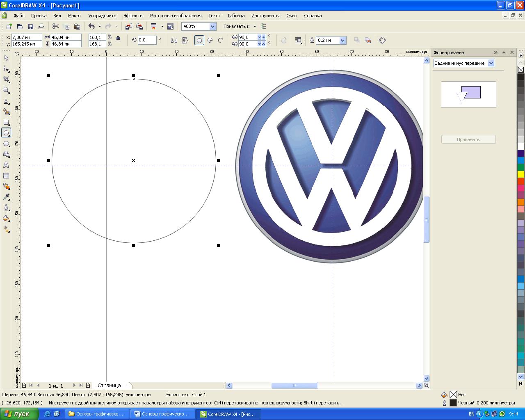Image resolution: width=525 pixels, height=420 pixels.
Task: Open the Растровые изображения menu
Action: point(176,16)
